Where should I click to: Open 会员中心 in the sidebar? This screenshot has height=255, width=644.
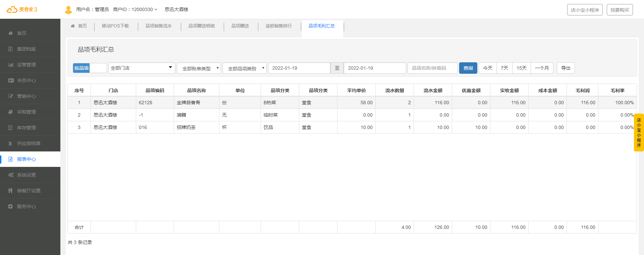[30, 80]
